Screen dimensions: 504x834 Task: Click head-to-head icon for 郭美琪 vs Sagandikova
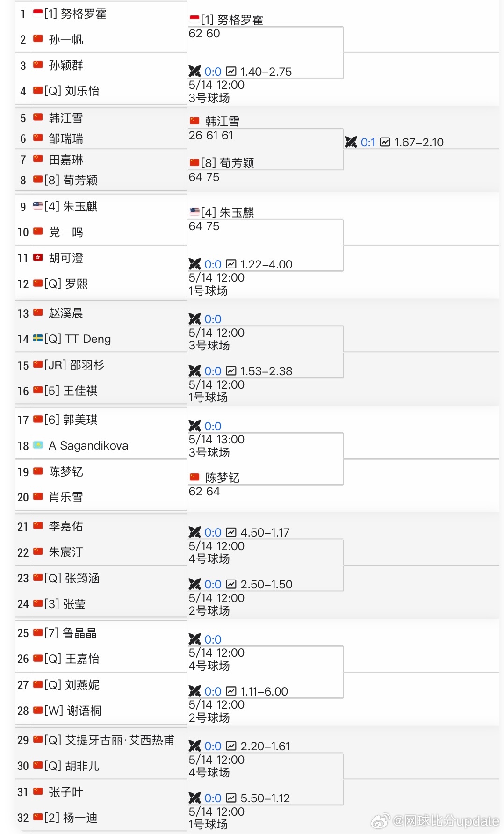(194, 426)
